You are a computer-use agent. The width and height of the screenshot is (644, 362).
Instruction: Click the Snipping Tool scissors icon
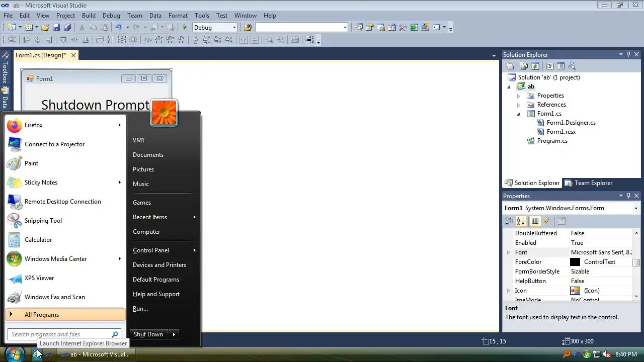pos(15,221)
